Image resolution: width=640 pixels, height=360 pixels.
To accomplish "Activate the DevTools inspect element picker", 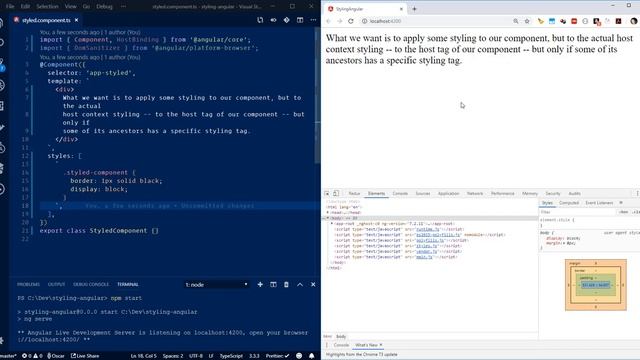I will 327,193.
